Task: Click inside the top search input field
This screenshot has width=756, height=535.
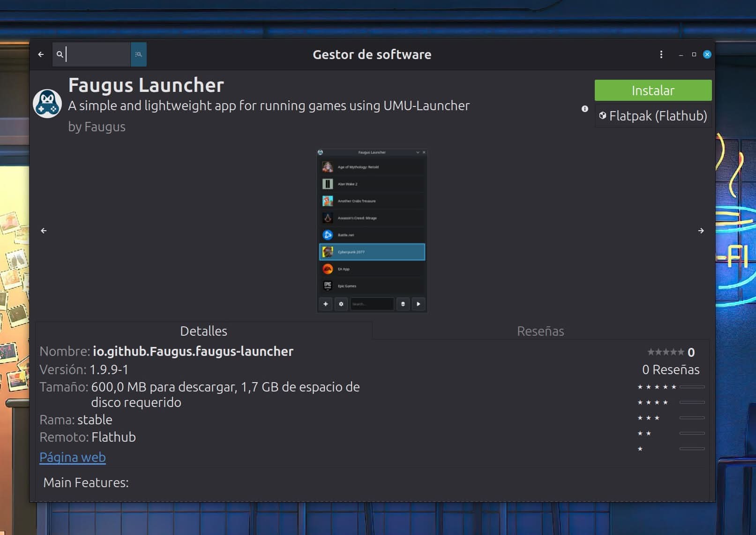Action: click(94, 54)
